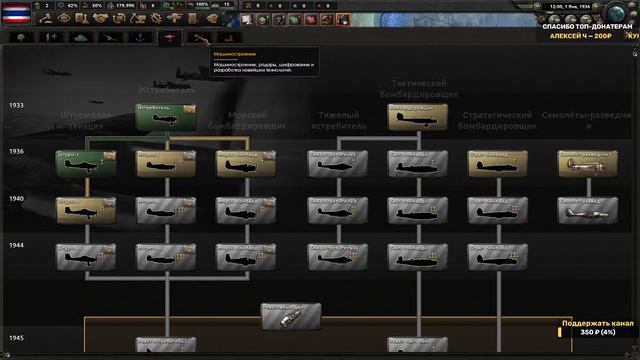Select the 1940 Scout Plane II box

pos(588,211)
